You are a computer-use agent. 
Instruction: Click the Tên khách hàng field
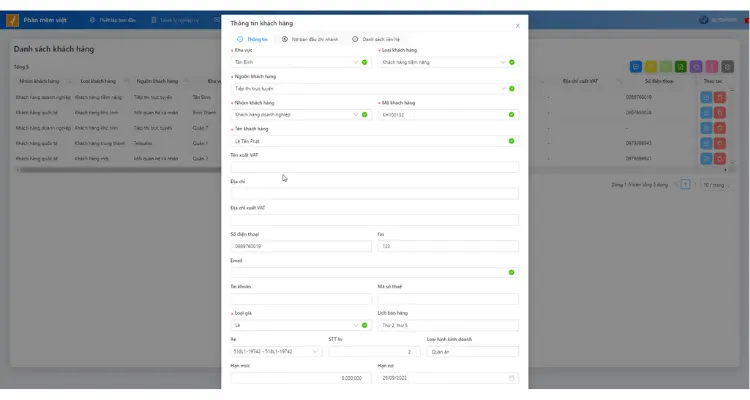(x=375, y=141)
